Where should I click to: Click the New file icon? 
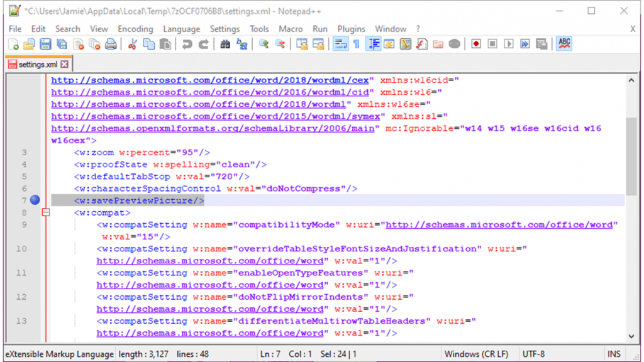(x=13, y=44)
